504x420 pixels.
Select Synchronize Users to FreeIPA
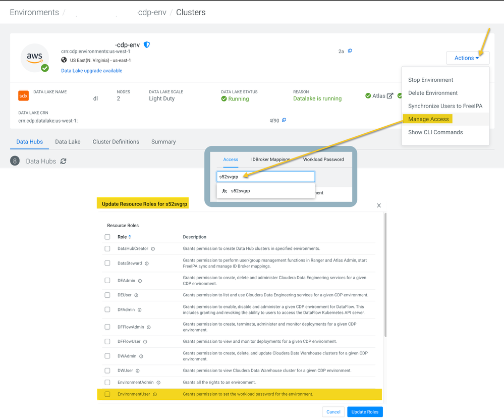[445, 106]
